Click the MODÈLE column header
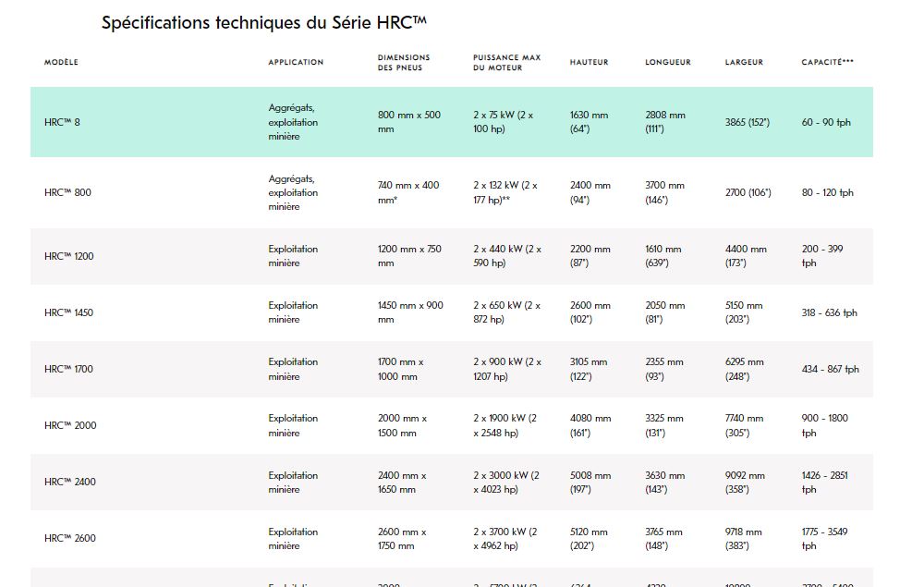Screen dimensions: 924x587 click(x=61, y=63)
